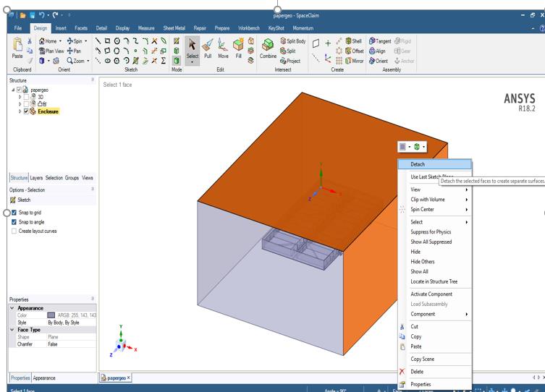The image size is (545, 392).
Task: Open the Clip with Volume submenu
Action: [435, 200]
